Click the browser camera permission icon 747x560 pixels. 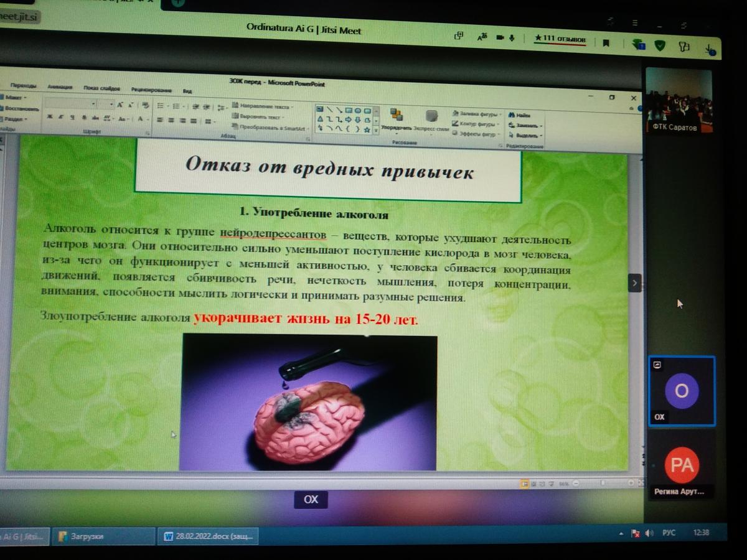(499, 38)
